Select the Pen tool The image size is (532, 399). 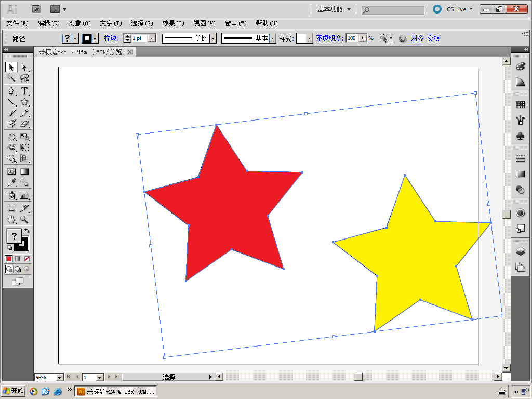point(11,91)
